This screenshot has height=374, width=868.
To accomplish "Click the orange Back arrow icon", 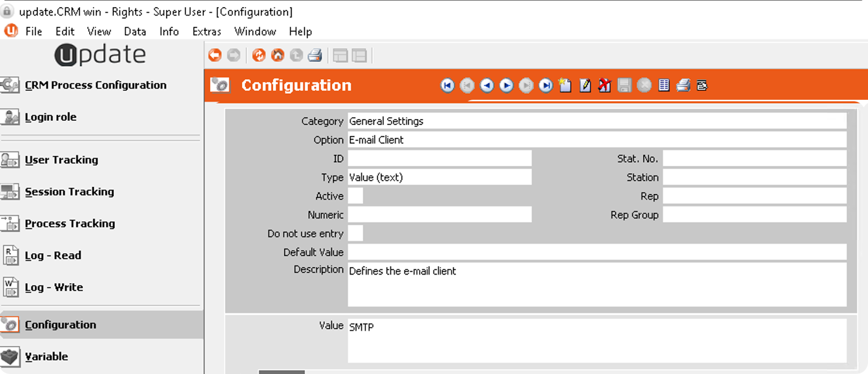I will coord(215,55).
